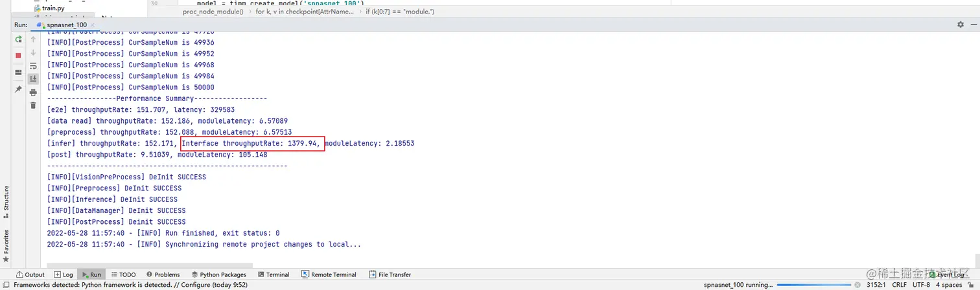Switch to the Run tool window tab
The width and height of the screenshot is (980, 290).
tap(91, 274)
